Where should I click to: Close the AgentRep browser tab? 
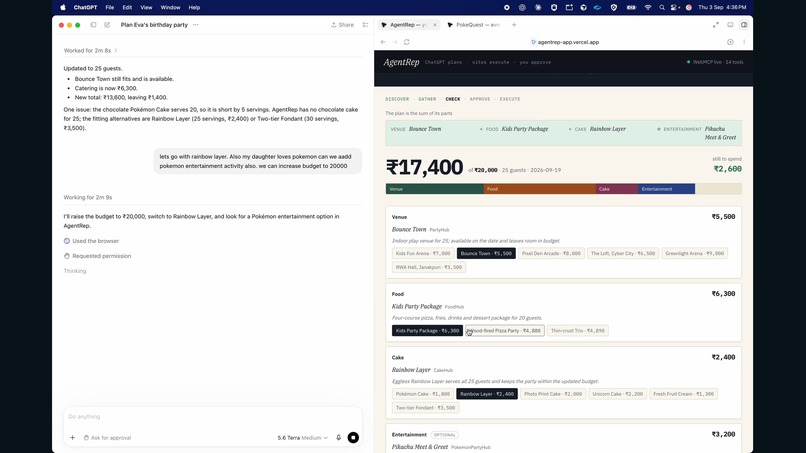coord(435,25)
